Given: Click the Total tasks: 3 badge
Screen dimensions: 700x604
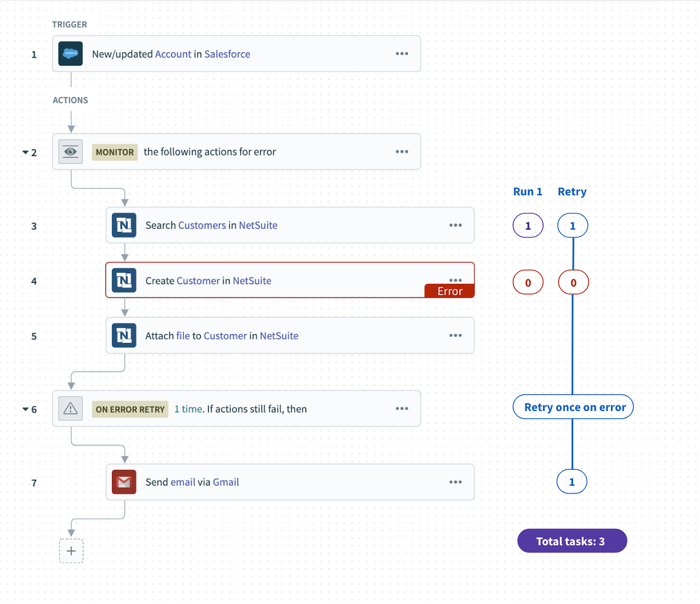Looking at the screenshot, I should [572, 541].
